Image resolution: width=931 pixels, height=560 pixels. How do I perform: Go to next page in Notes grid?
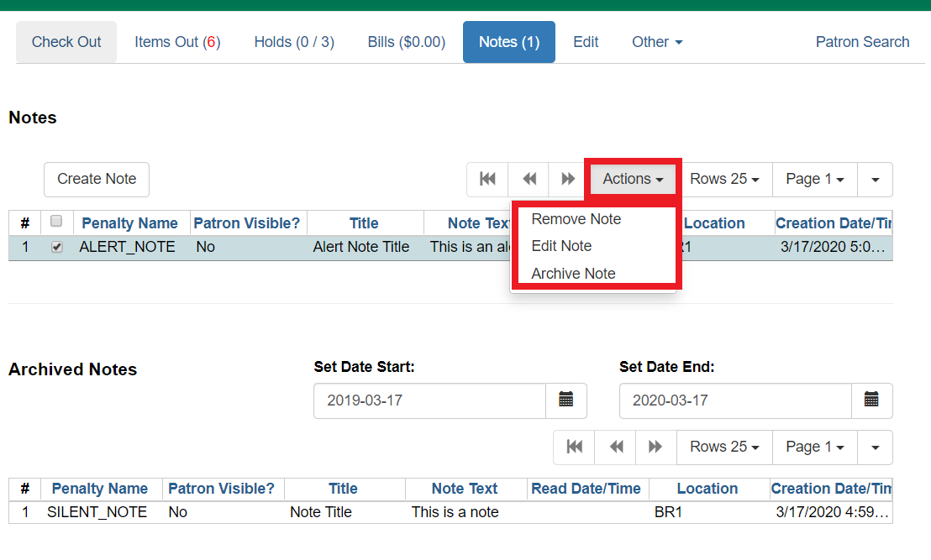568,179
